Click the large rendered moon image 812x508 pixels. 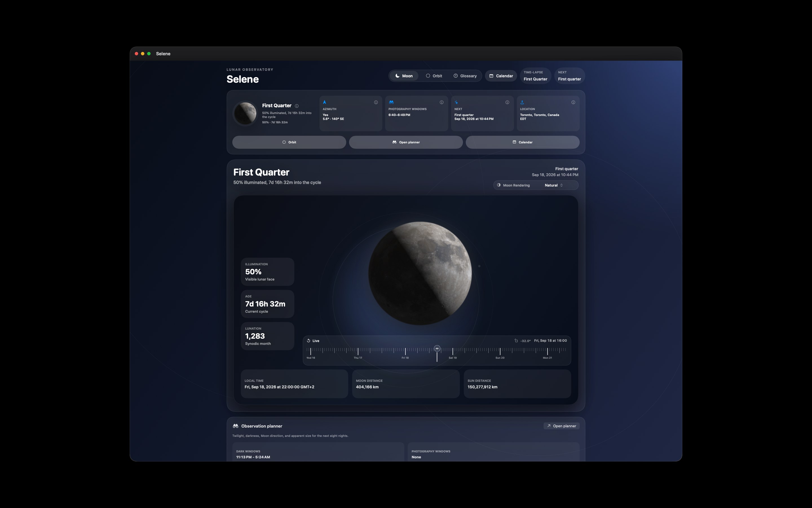420,273
